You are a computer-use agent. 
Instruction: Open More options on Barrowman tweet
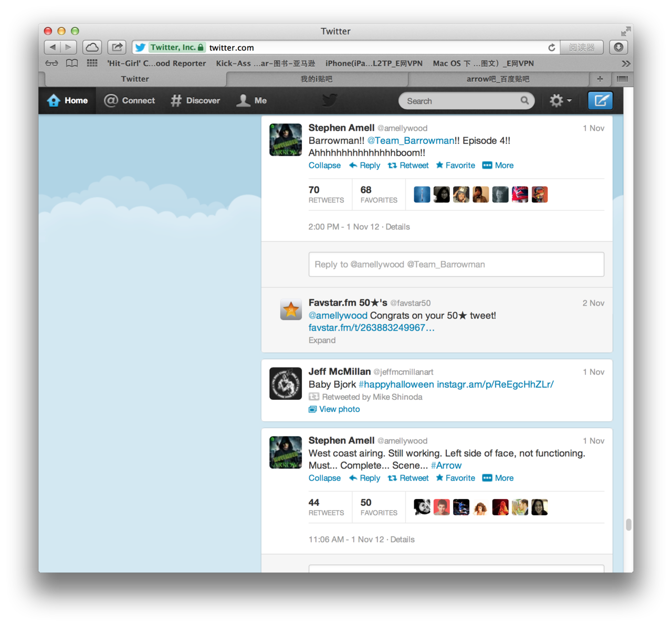pos(498,165)
